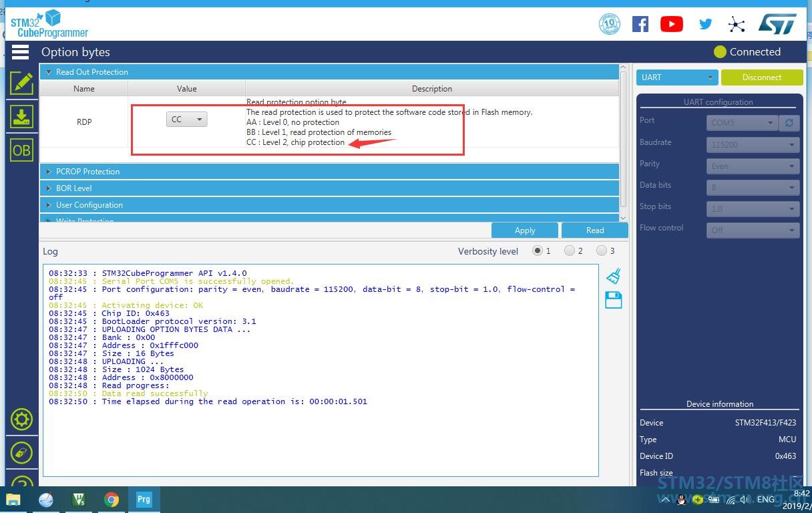Click the Value column header
Viewport: 812px width, 513px height.
click(x=186, y=88)
